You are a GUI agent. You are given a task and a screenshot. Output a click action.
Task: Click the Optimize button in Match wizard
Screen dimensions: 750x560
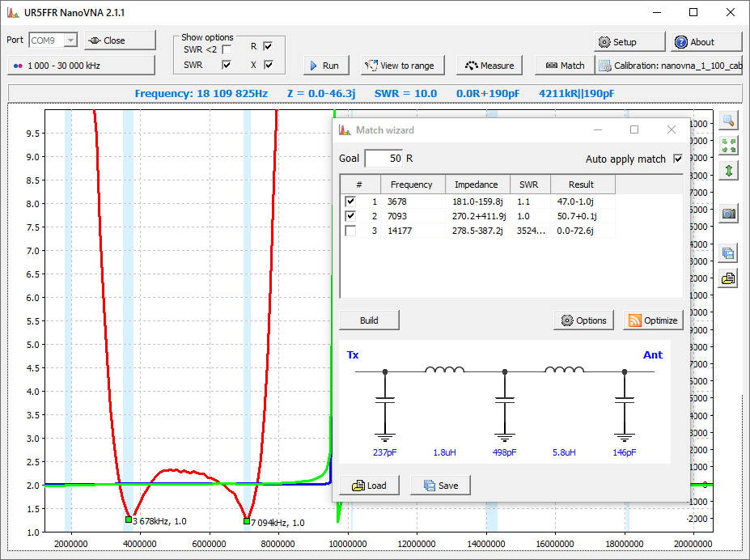point(652,320)
